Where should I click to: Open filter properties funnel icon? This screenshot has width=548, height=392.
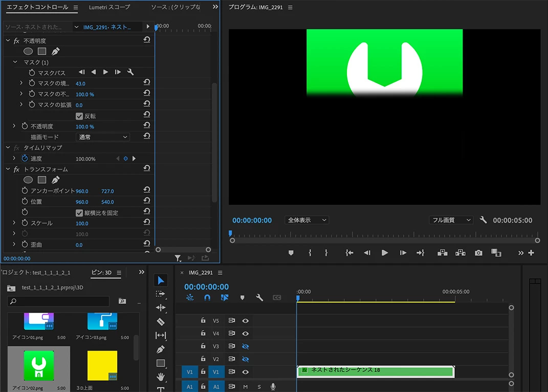pos(178,258)
